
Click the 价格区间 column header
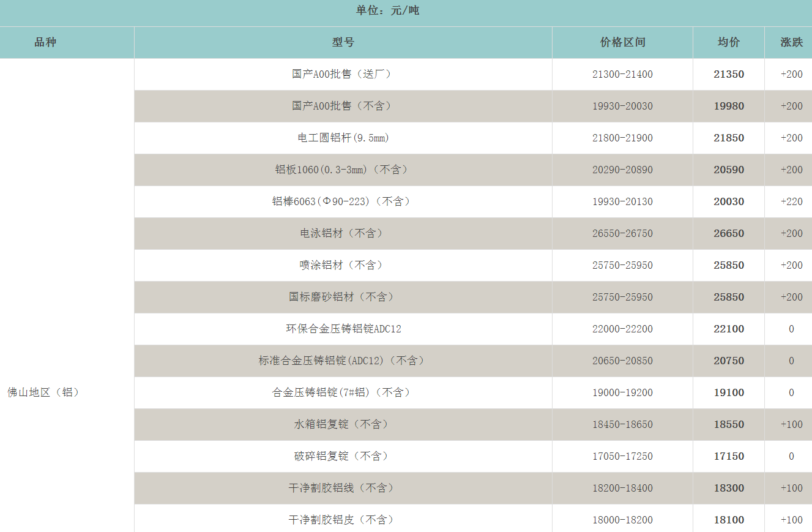click(622, 42)
